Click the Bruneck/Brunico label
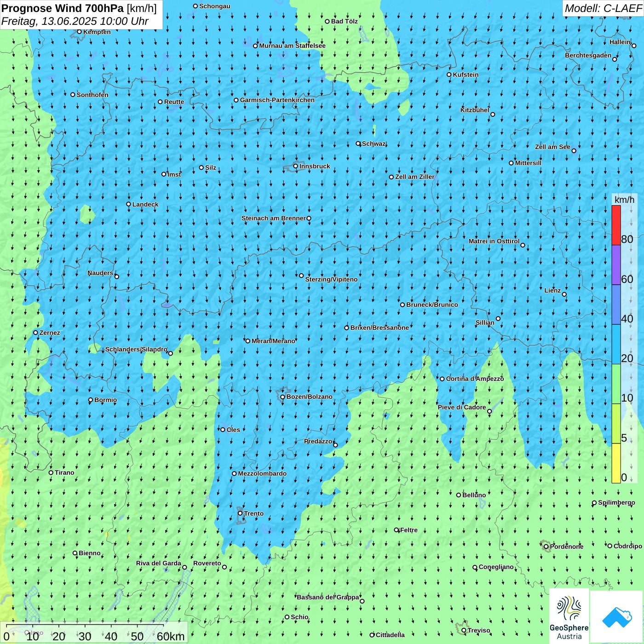This screenshot has height=644, width=644. tap(432, 305)
